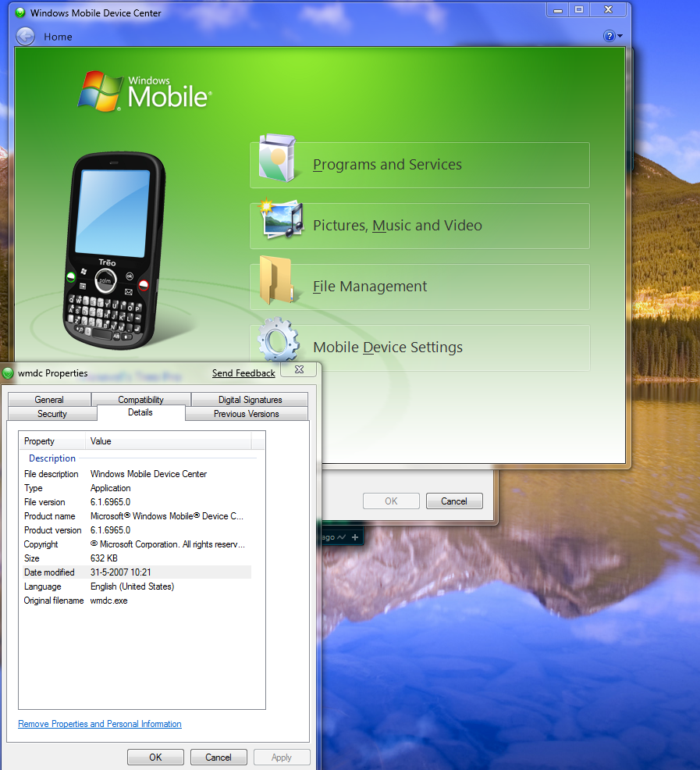Open Pictures, Music and Video

(x=420, y=226)
